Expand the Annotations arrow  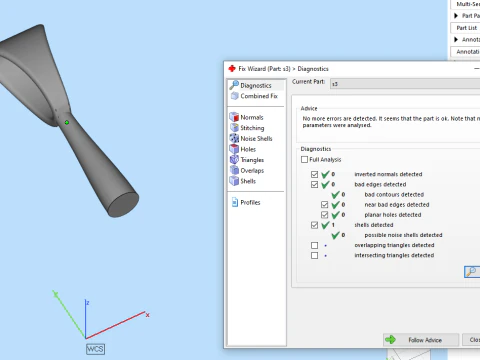click(456, 39)
